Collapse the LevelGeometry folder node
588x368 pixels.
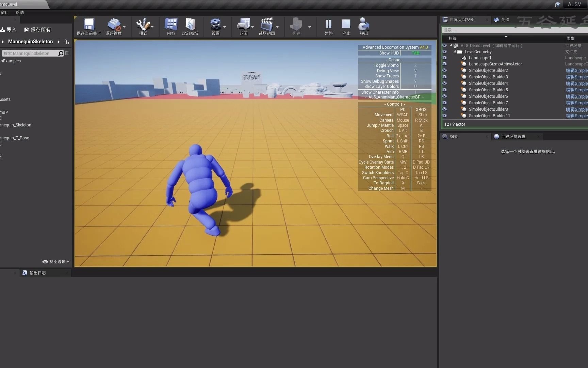click(455, 51)
